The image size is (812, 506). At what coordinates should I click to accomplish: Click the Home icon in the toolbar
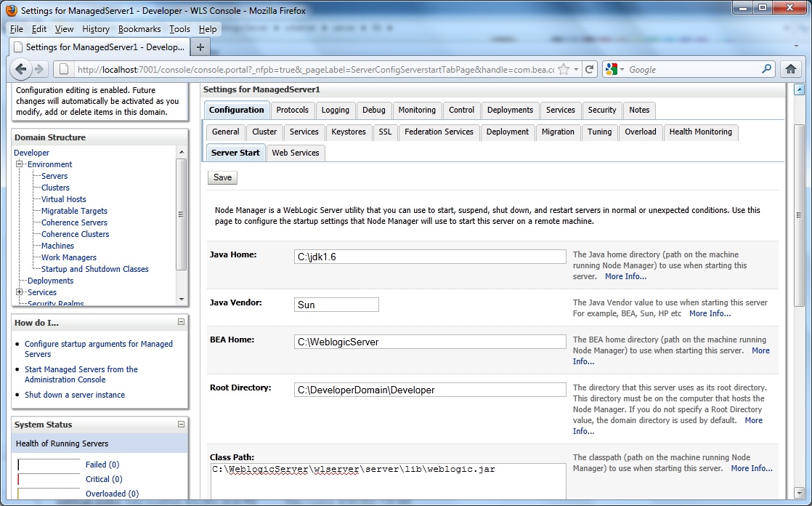point(791,69)
